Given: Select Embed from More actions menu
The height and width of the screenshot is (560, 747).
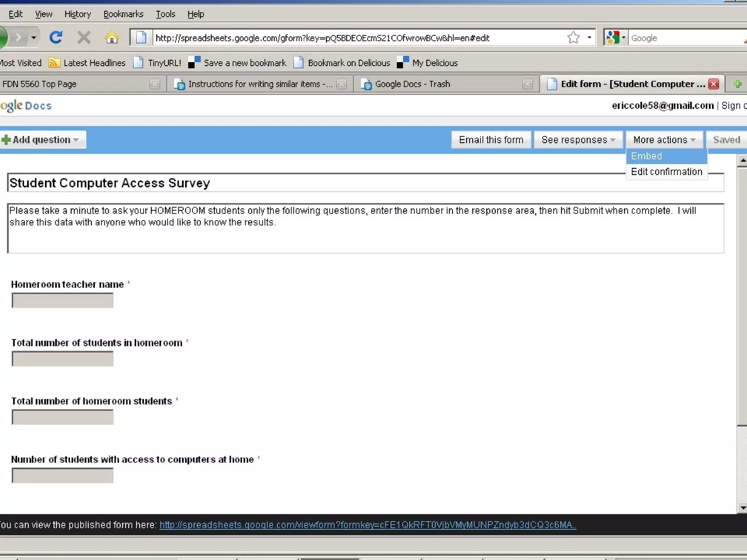Looking at the screenshot, I should point(646,156).
